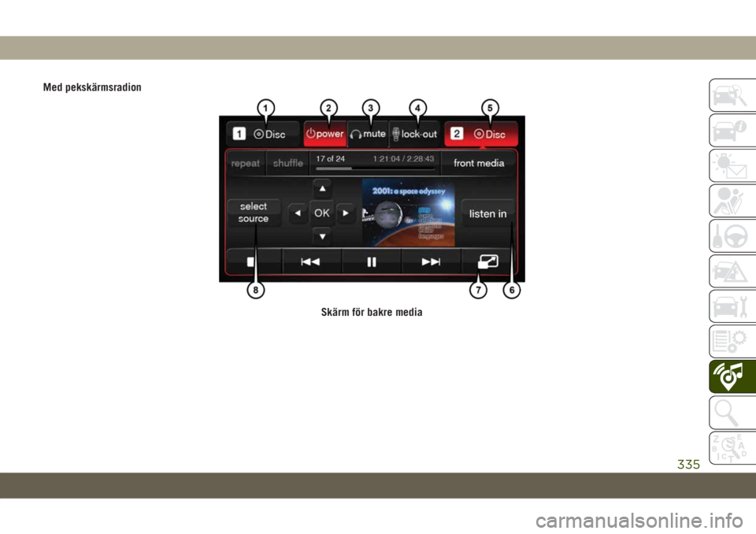The height and width of the screenshot is (534, 756).
Task: Open the car service wrench tab
Action: [x=732, y=306]
